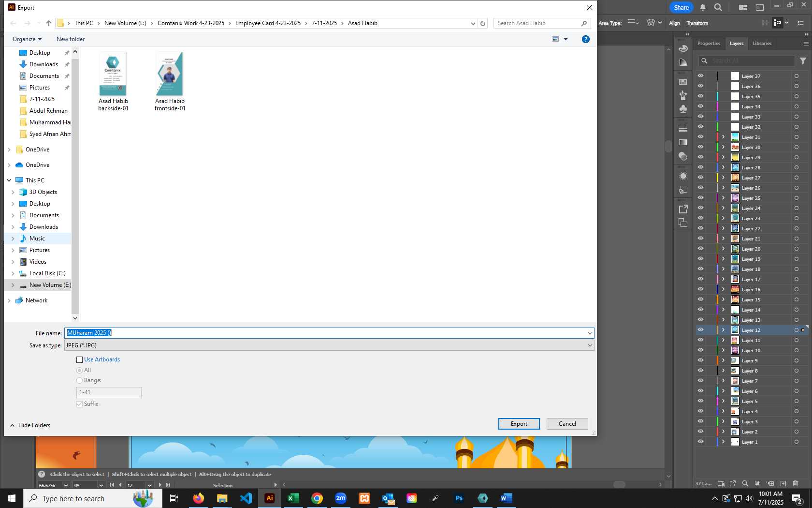
Task: Click Align in the control bar
Action: (674, 23)
